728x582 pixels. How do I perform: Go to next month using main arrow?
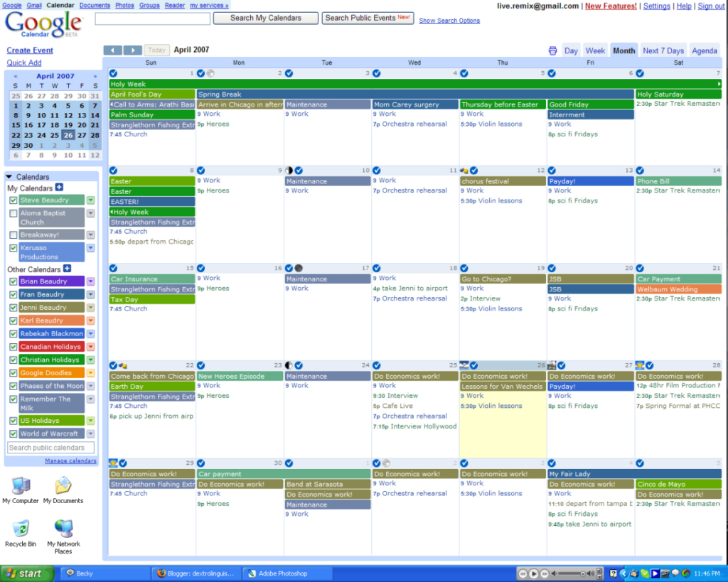132,50
